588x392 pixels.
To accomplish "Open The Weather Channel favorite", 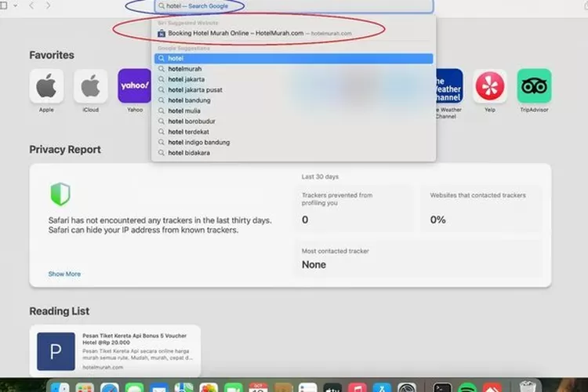I will [448, 86].
